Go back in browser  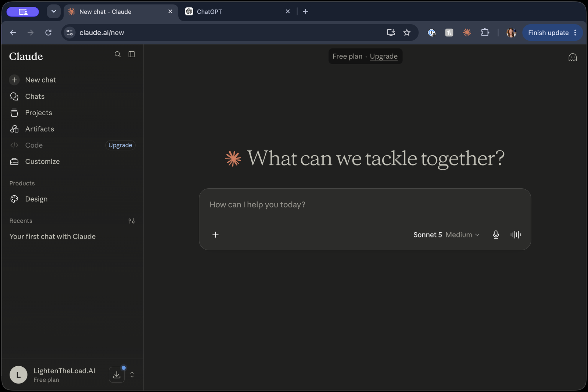(x=13, y=33)
